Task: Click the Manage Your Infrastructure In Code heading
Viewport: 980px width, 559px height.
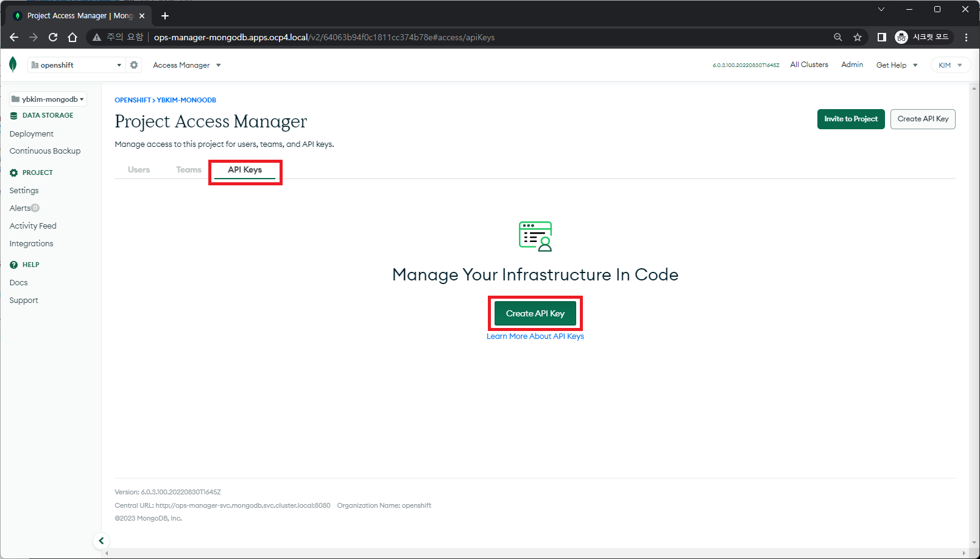Action: tap(535, 274)
